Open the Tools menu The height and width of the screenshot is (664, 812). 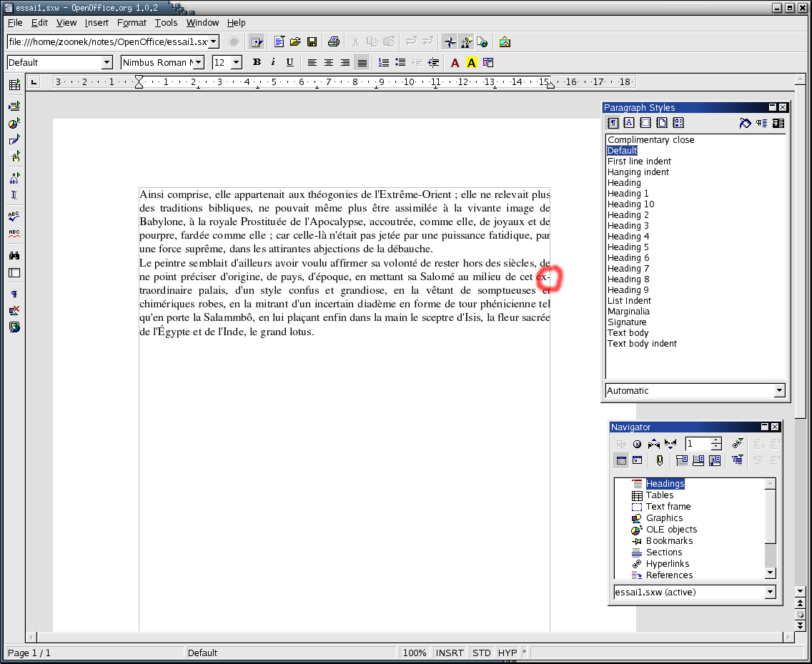pyautogui.click(x=166, y=23)
